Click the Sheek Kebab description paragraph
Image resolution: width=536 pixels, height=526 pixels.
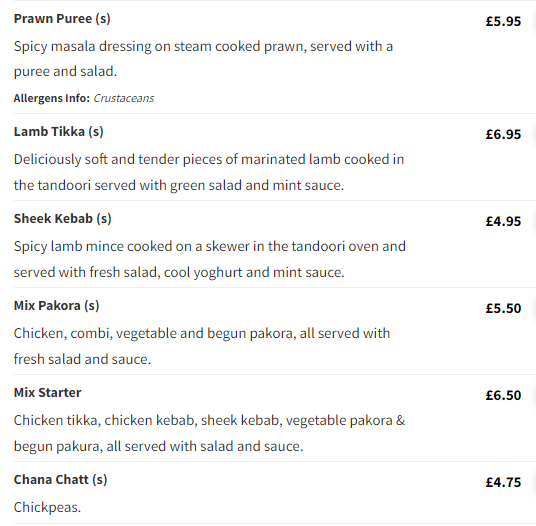pos(210,259)
